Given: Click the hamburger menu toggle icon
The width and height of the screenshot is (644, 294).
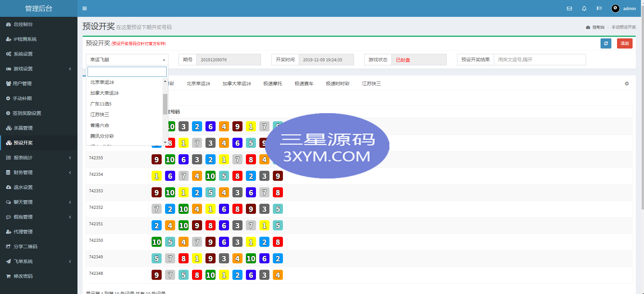Looking at the screenshot, I should point(85,8).
